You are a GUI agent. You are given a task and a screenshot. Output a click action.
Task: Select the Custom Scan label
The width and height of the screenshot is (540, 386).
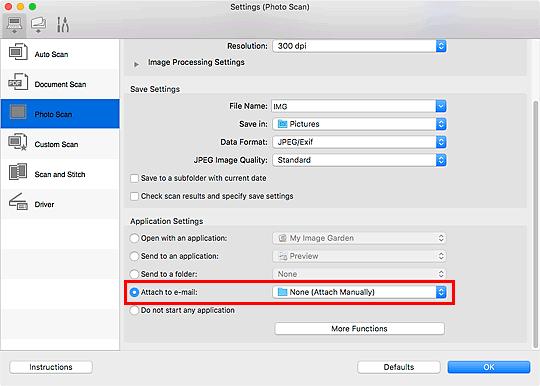[56, 144]
